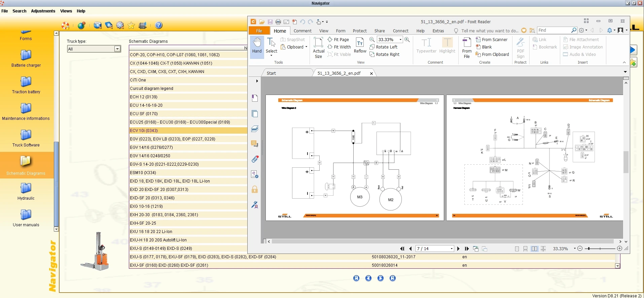Click the Select text tool
Viewport: 644px width, 298px height.
(272, 46)
